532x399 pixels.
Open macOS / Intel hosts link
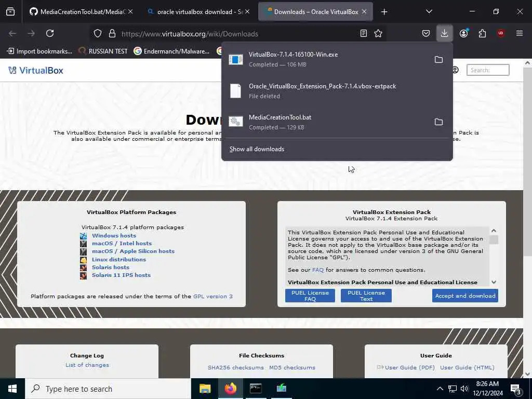(x=122, y=243)
